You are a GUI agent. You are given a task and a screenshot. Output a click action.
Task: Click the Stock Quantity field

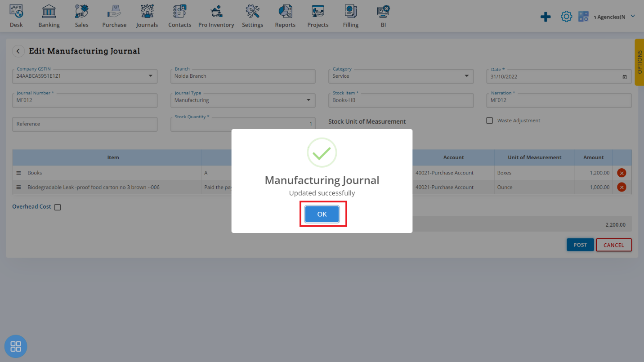point(243,124)
